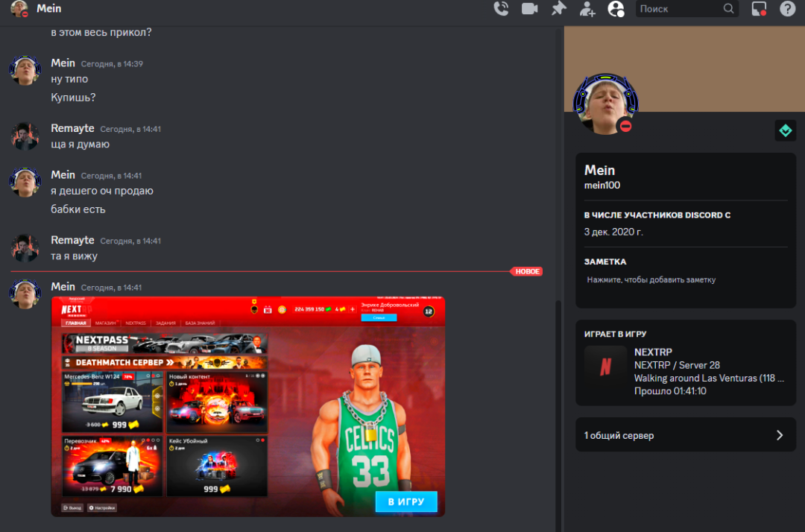Click Mein's avatar on 'я дешего оч продаю'
Viewport: 805px width, 532px height.
point(25,182)
